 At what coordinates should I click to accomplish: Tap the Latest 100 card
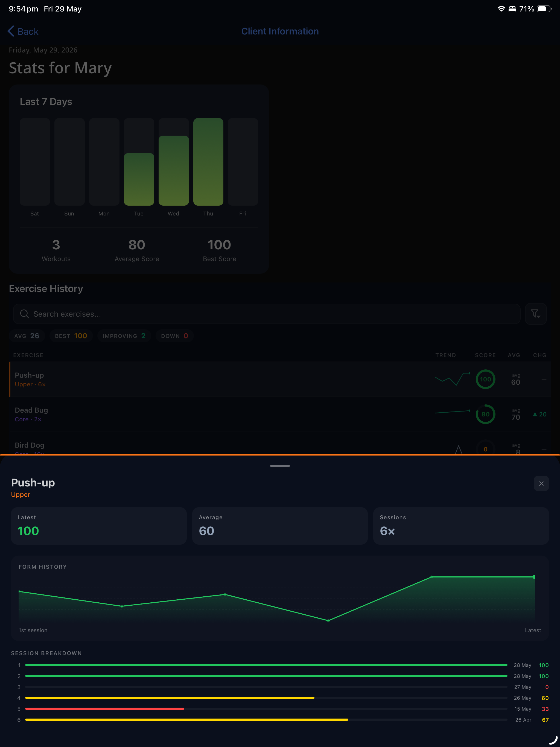pyautogui.click(x=99, y=526)
